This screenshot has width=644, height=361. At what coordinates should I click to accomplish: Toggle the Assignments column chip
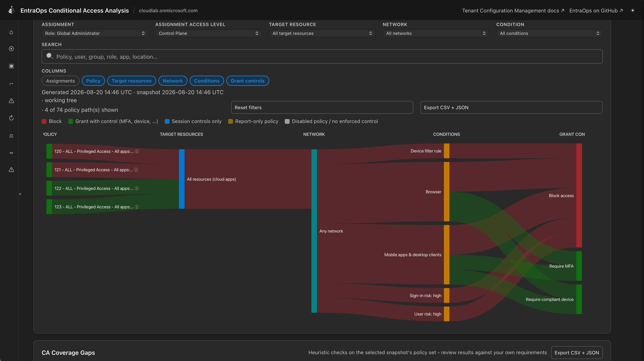pos(60,81)
